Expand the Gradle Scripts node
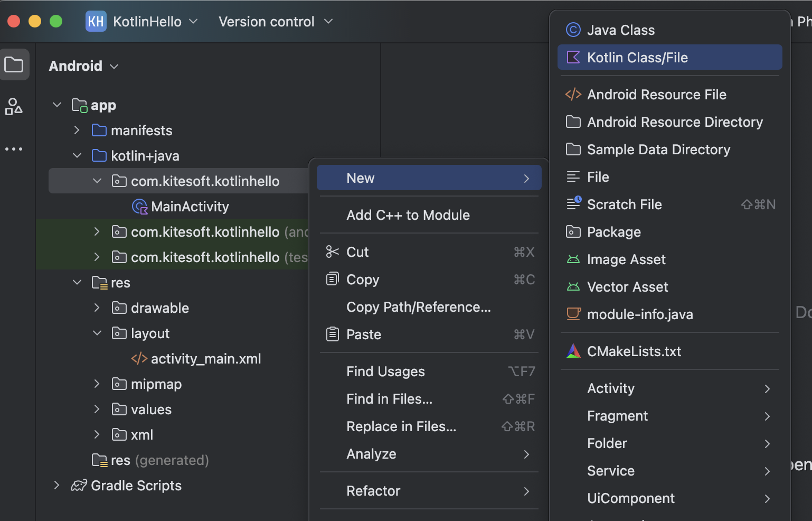The image size is (812, 521). (x=57, y=486)
